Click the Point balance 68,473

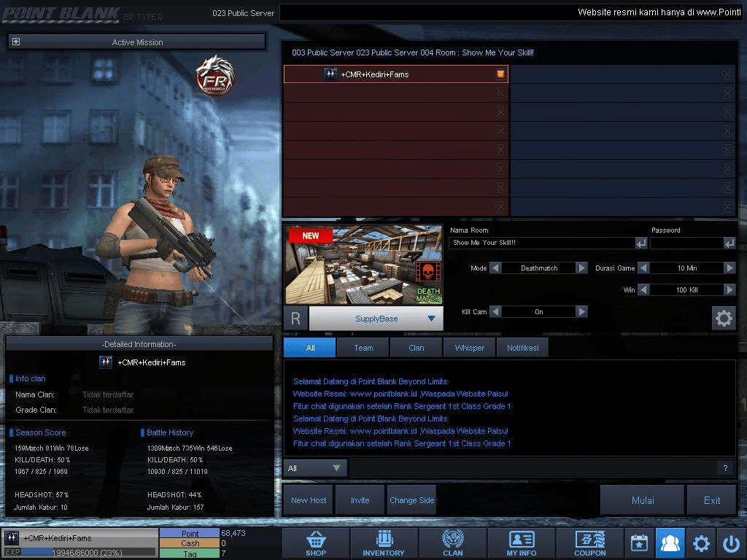pos(233,533)
